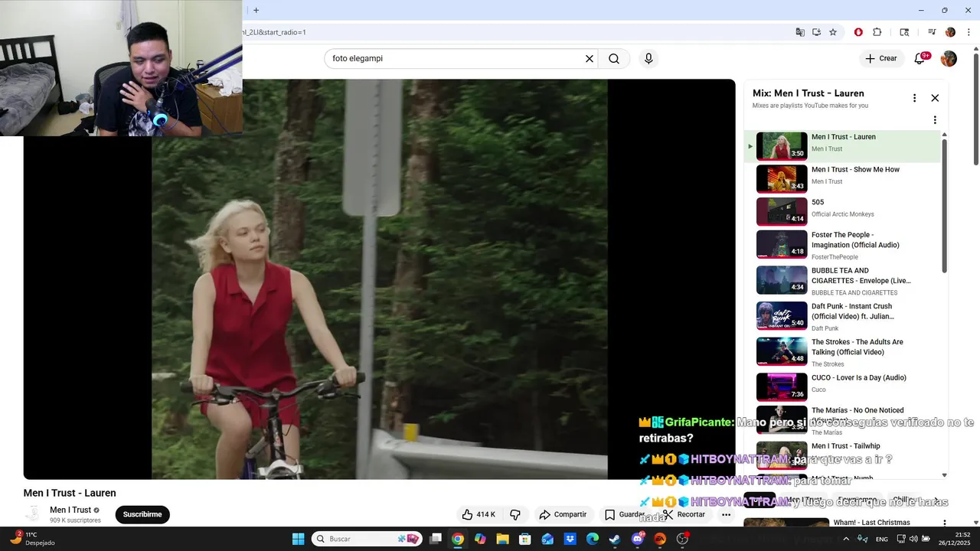This screenshot has height=551, width=980.
Task: Open the Mix header options menu
Action: click(914, 98)
